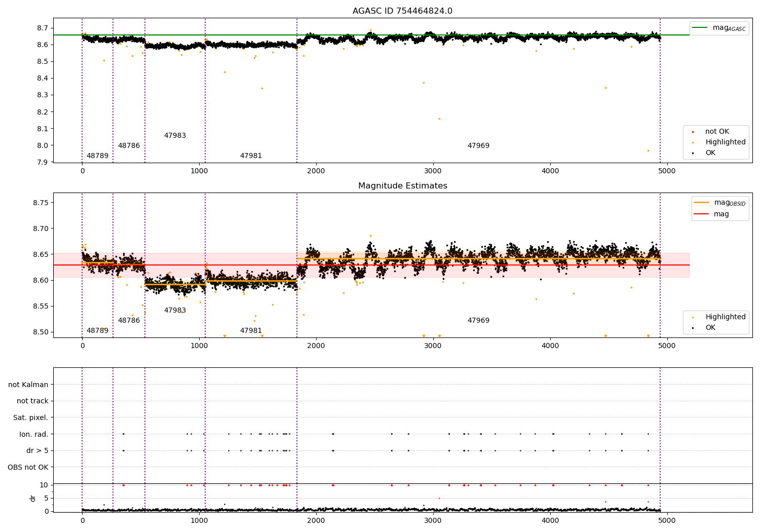Click the 'Magnitude Estimates' plot title
The height and width of the screenshot is (532, 760).
click(402, 186)
